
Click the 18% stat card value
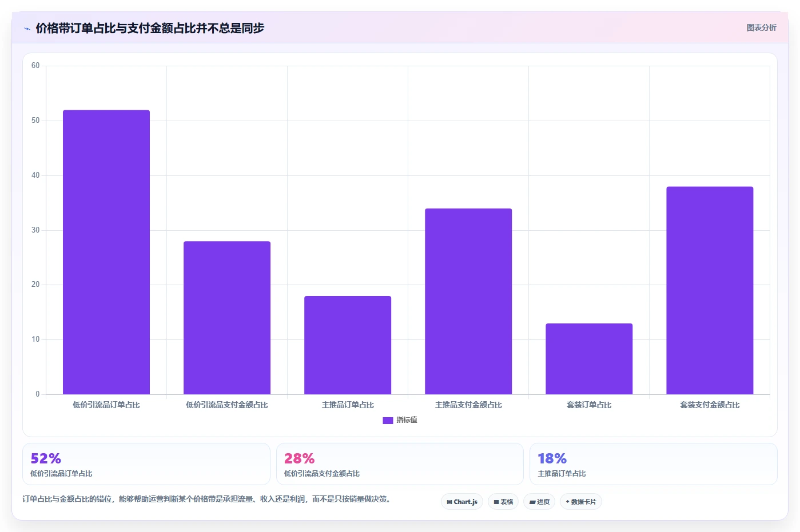552,459
